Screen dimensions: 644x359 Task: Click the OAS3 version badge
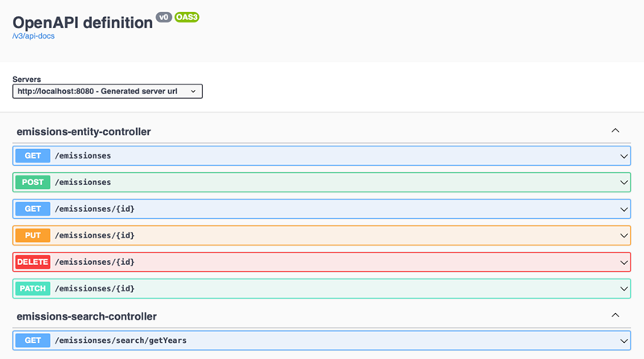pos(187,17)
